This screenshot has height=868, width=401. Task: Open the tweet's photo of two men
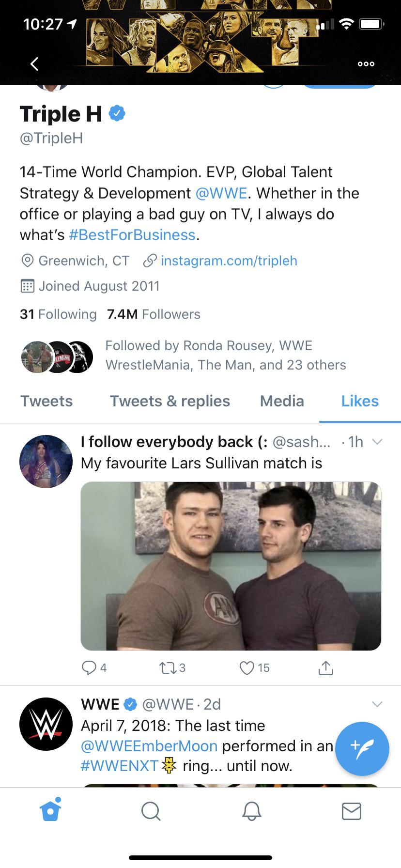tap(231, 566)
